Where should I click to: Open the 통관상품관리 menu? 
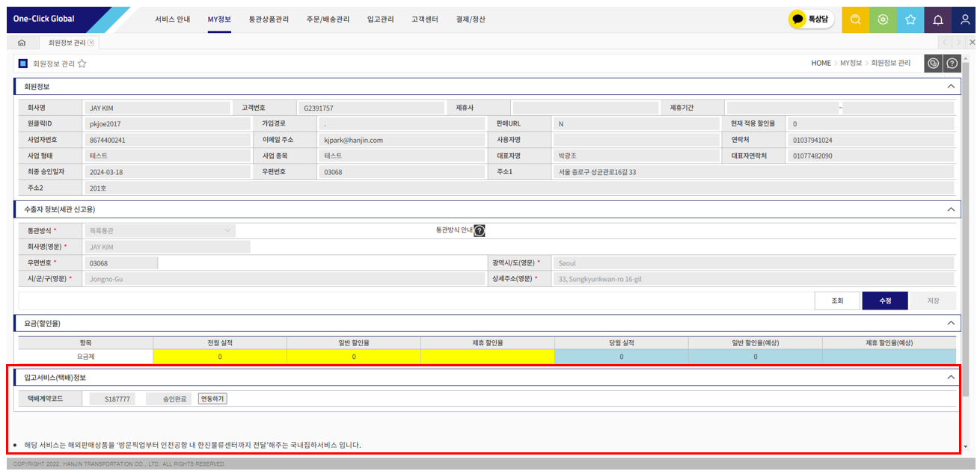pos(269,19)
